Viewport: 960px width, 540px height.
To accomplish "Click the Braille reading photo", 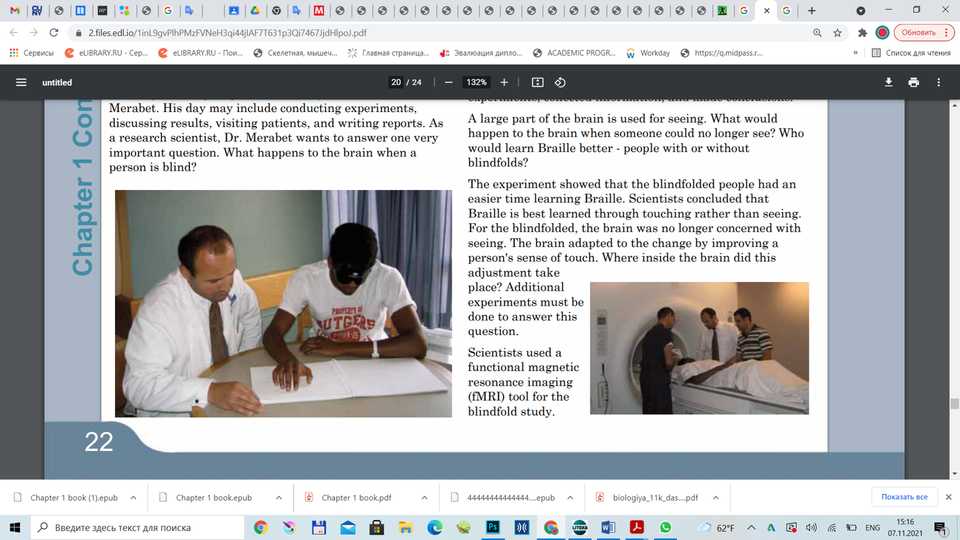I will 283,304.
